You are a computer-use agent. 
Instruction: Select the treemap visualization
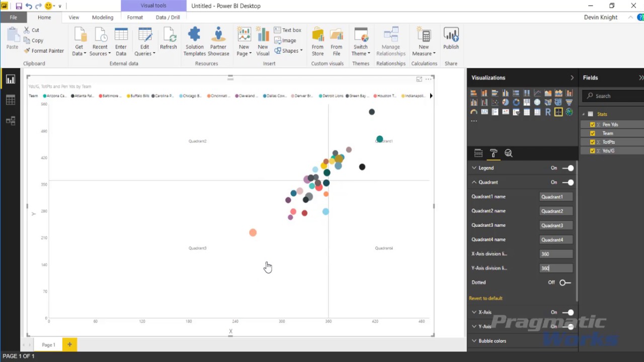pyautogui.click(x=527, y=103)
